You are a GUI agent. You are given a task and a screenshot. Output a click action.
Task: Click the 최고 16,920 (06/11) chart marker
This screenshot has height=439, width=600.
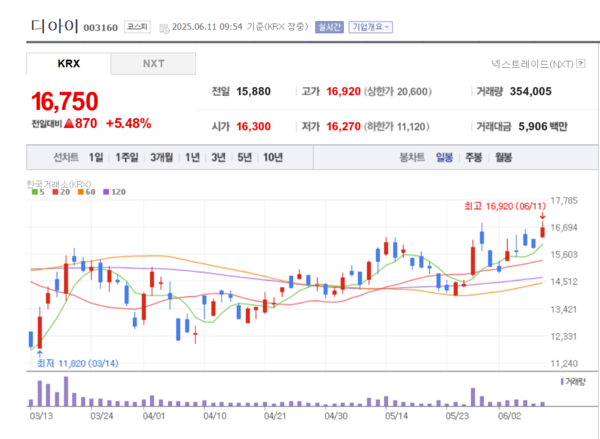(505, 207)
